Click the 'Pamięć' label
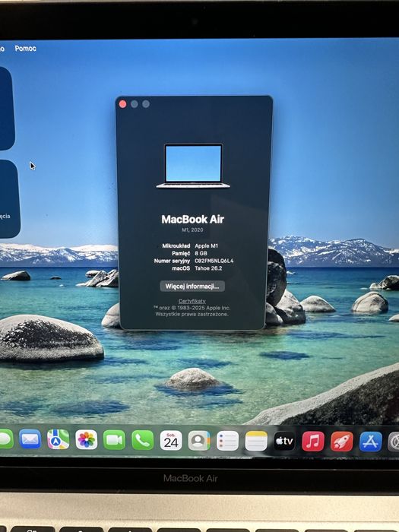This screenshot has width=399, height=532. [181, 253]
